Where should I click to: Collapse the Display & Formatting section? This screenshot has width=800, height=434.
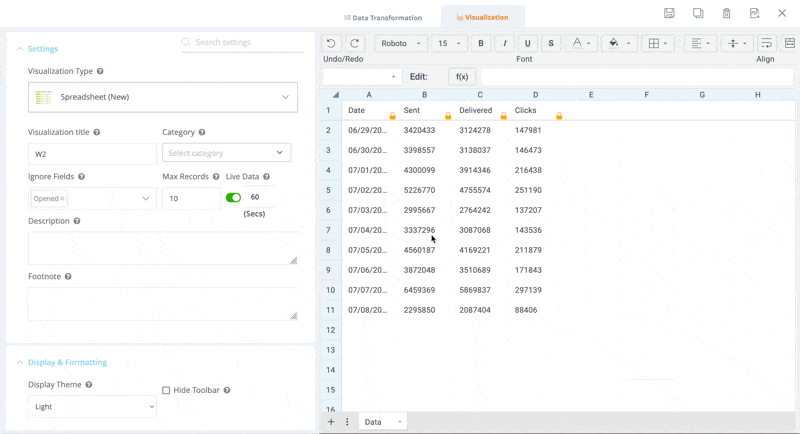(20, 363)
